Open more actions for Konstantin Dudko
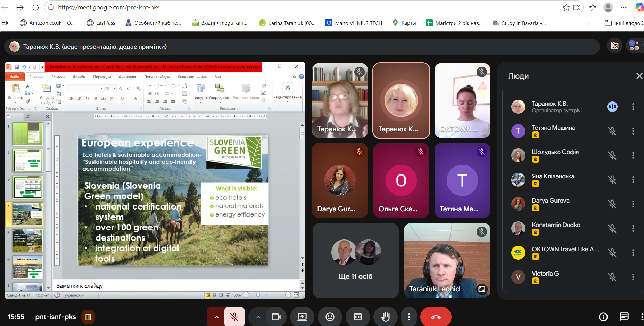This screenshot has height=326, width=644. 633,228
